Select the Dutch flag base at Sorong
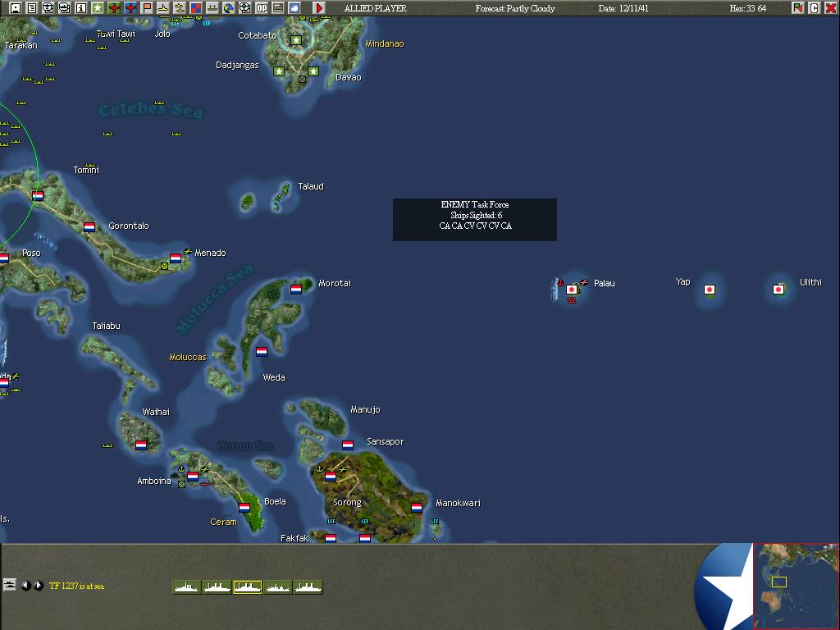Screen dimensions: 840x630 coord(331,476)
